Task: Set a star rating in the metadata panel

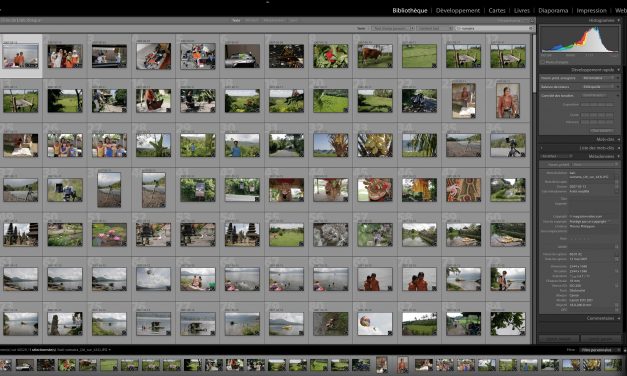Action: pyautogui.click(x=580, y=239)
